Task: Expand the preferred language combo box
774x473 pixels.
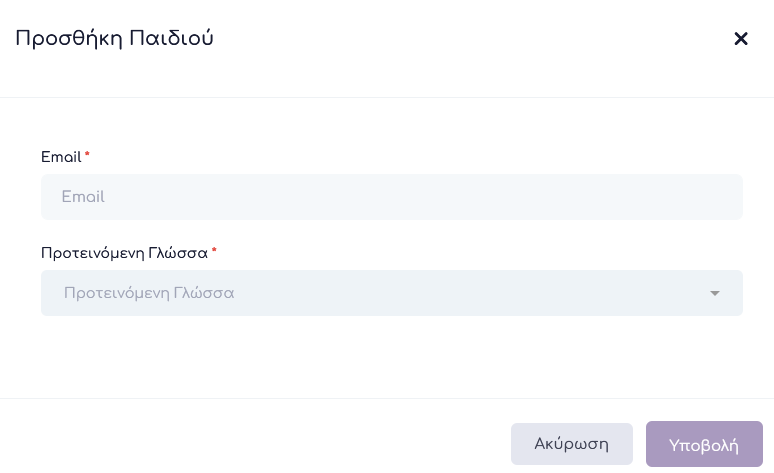Action: click(x=391, y=293)
